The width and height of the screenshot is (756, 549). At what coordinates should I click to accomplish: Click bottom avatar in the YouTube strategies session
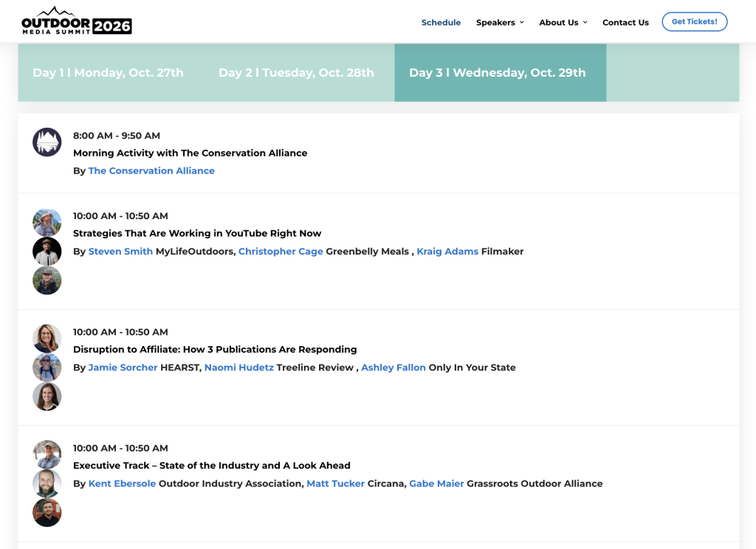tap(47, 280)
